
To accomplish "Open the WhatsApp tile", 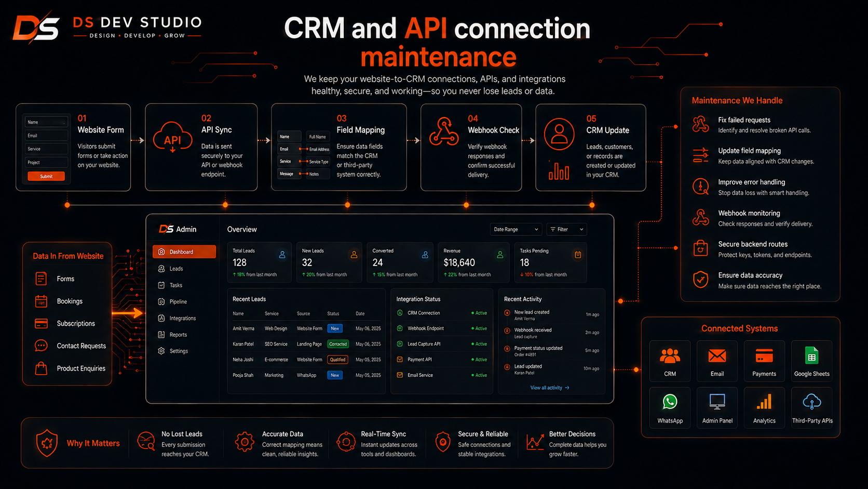I will (670, 407).
